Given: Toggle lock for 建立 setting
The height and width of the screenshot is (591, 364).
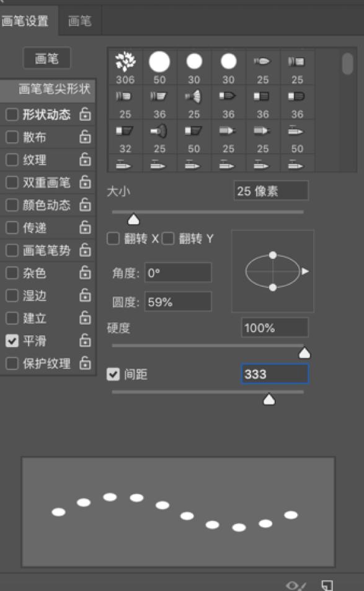Looking at the screenshot, I should point(85,318).
